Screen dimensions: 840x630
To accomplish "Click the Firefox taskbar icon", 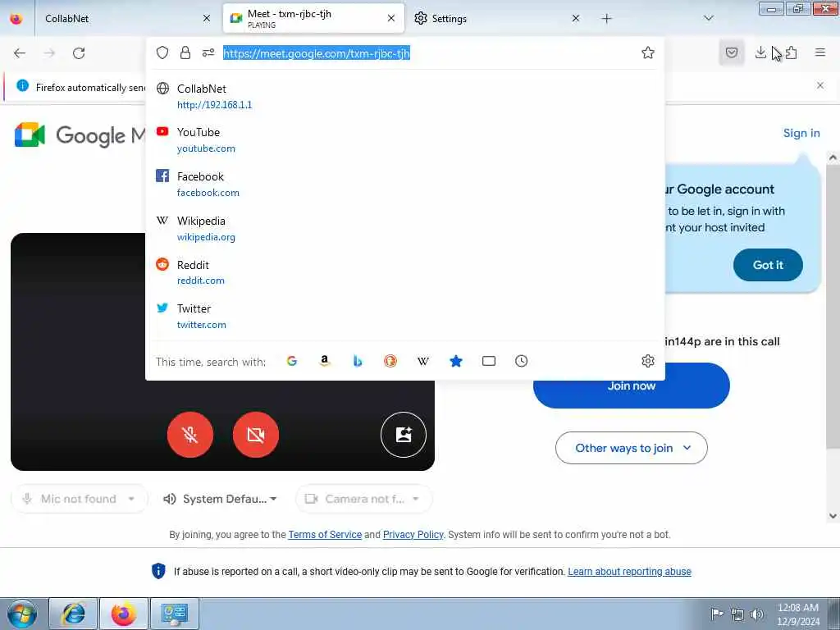I will pyautogui.click(x=124, y=614).
